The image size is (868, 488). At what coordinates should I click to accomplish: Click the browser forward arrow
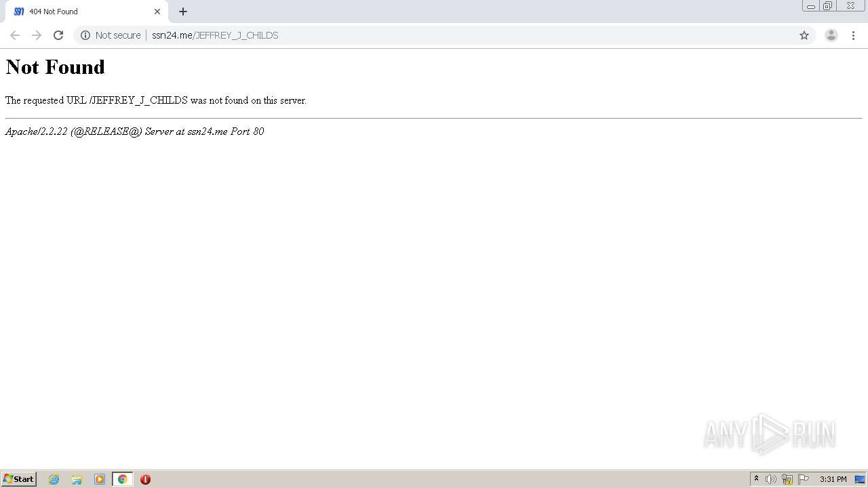click(x=37, y=35)
